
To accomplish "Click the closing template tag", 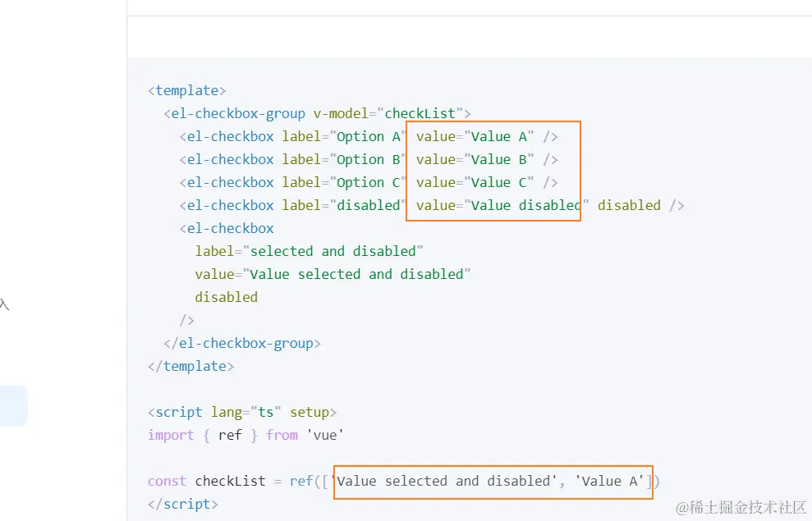I will [x=191, y=366].
